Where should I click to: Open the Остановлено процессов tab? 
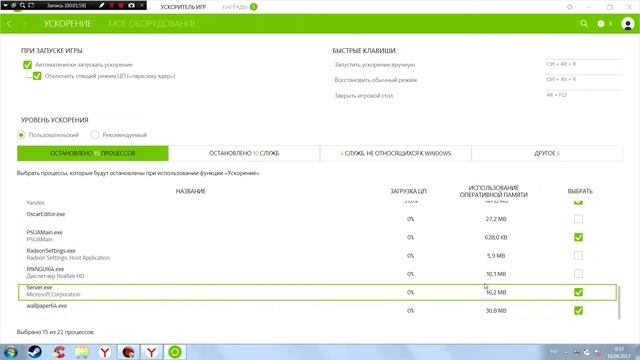click(x=93, y=153)
